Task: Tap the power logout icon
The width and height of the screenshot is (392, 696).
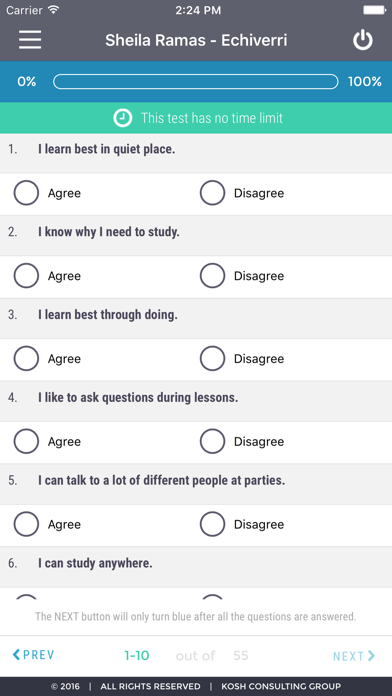Action: (363, 40)
